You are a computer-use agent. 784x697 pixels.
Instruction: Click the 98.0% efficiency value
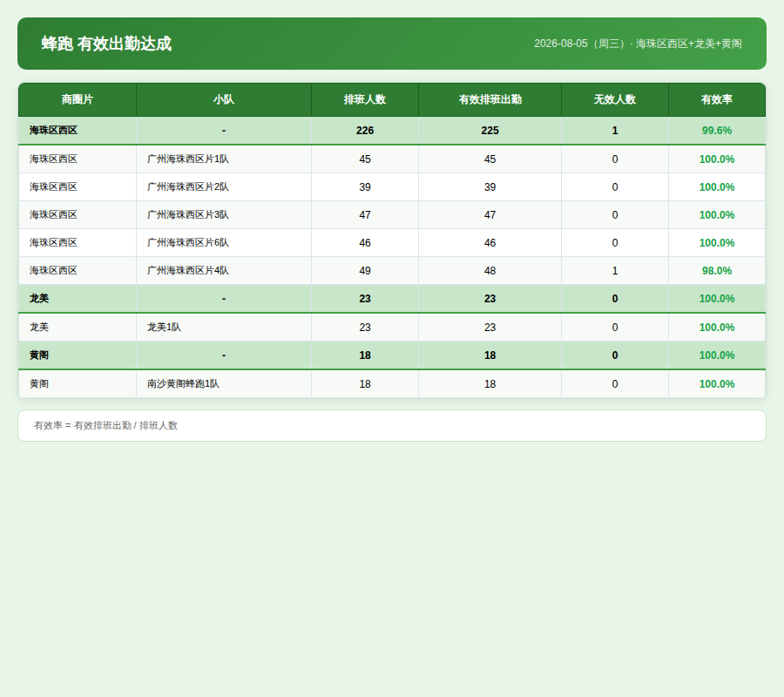[717, 270]
